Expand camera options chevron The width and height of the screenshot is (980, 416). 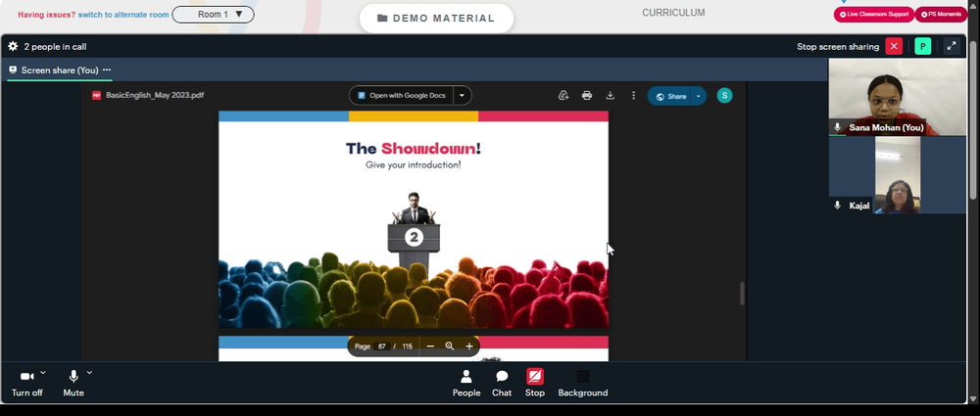pyautogui.click(x=42, y=373)
